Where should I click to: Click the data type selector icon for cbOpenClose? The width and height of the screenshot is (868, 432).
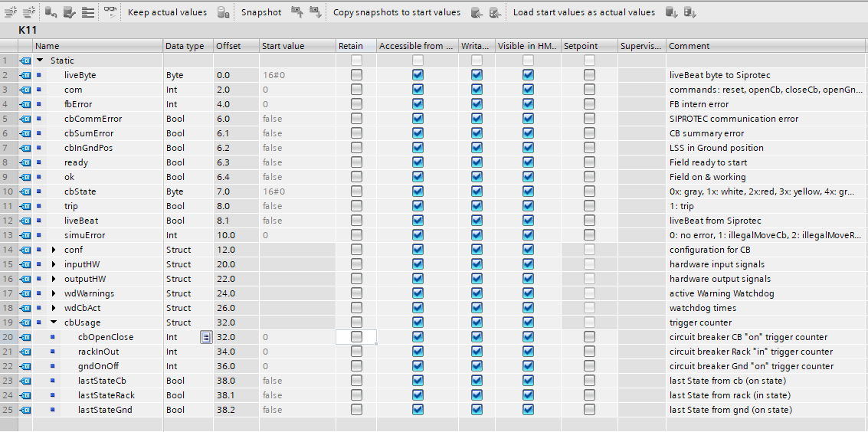205,337
